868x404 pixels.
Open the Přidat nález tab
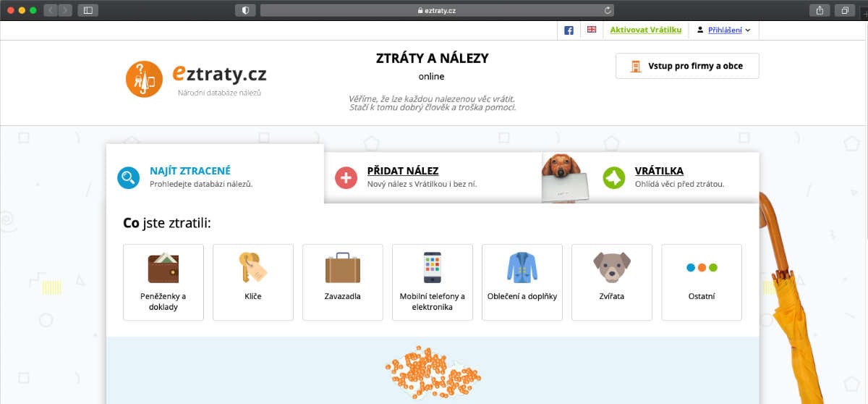click(433, 177)
